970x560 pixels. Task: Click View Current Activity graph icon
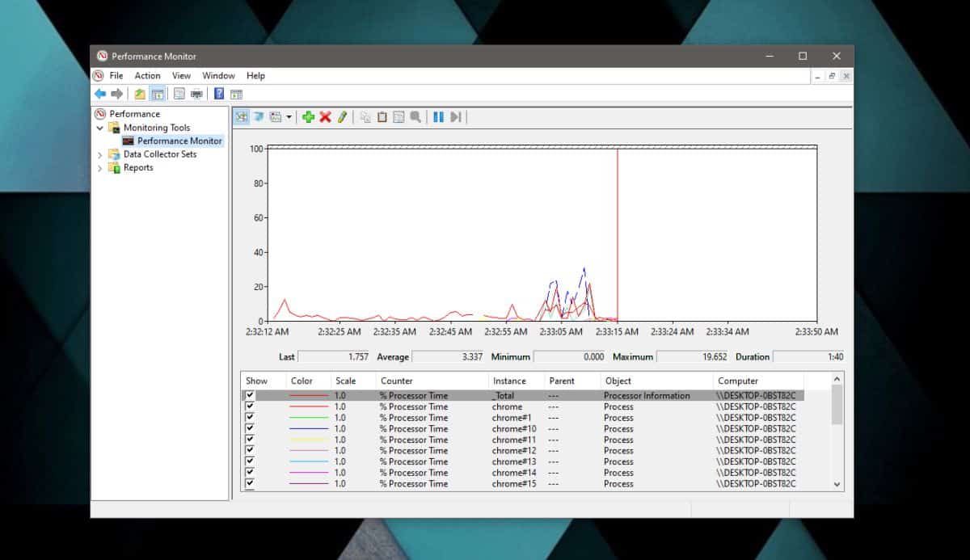coord(242,117)
